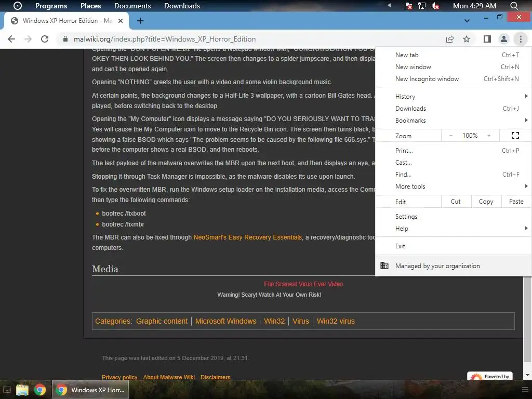Viewport: 532px width, 399px height.
Task: Open the Downloads panel menu
Action: (182, 6)
